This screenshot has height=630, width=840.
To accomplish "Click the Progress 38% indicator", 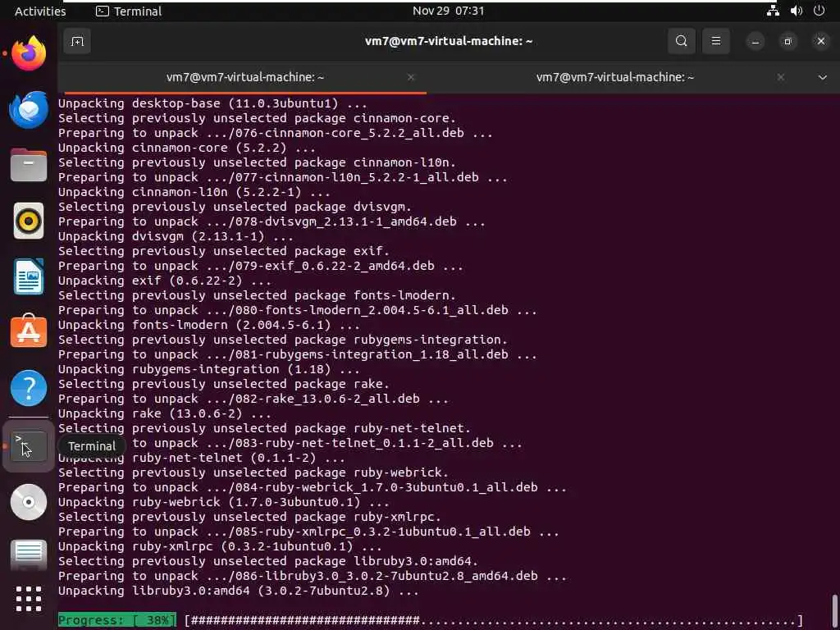I will click(x=116, y=620).
